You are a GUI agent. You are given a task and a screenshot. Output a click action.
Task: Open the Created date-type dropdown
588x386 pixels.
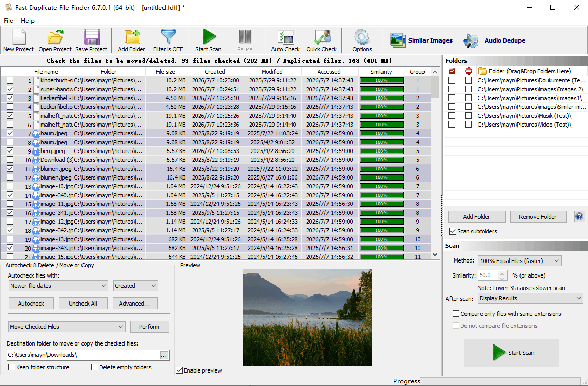click(135, 285)
